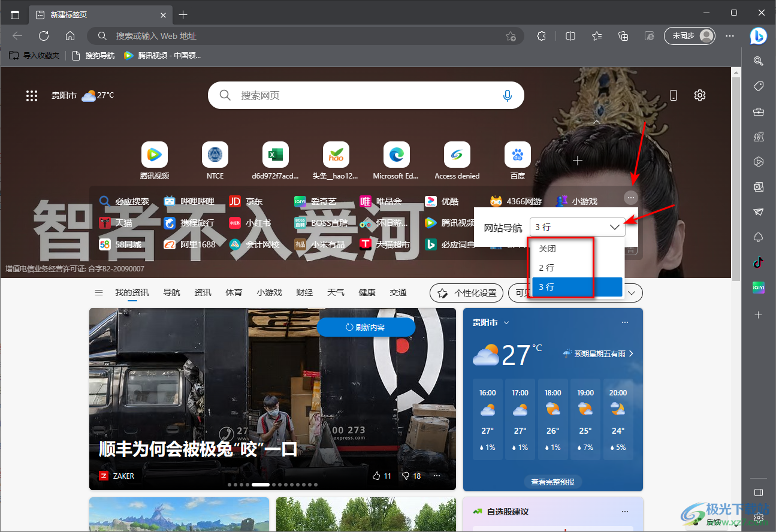Click the page vertical scrollbar
The width and height of the screenshot is (776, 532).
[736, 178]
